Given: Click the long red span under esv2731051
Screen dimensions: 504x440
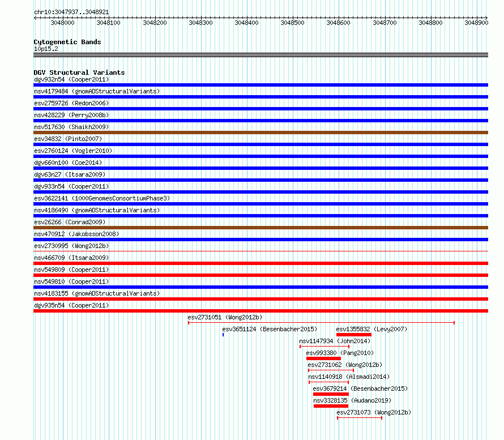Looking at the screenshot, I should pyautogui.click(x=321, y=323).
